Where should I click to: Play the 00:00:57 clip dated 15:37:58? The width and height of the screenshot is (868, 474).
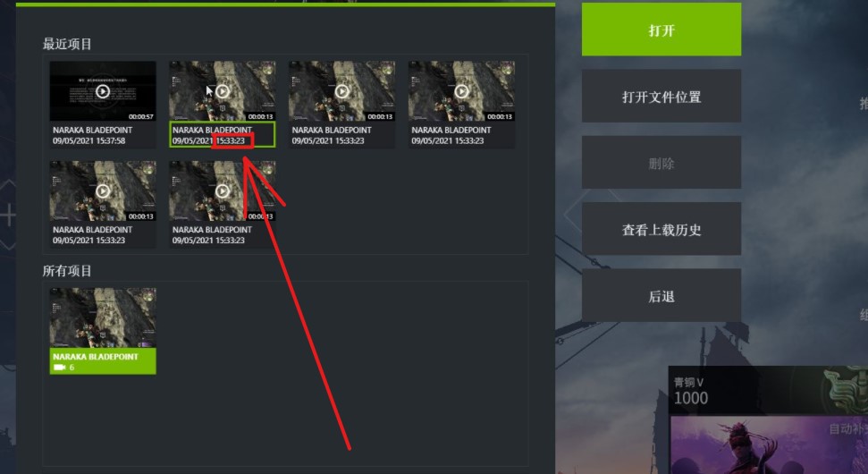coord(103,91)
